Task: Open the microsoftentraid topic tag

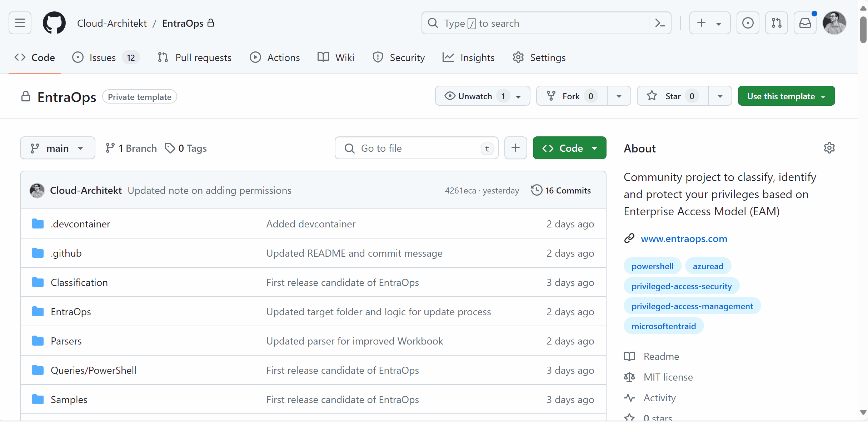Action: pos(664,326)
